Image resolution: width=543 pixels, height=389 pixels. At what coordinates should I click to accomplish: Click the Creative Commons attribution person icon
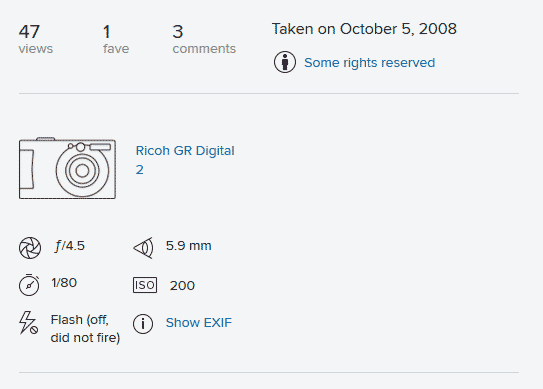(x=285, y=62)
